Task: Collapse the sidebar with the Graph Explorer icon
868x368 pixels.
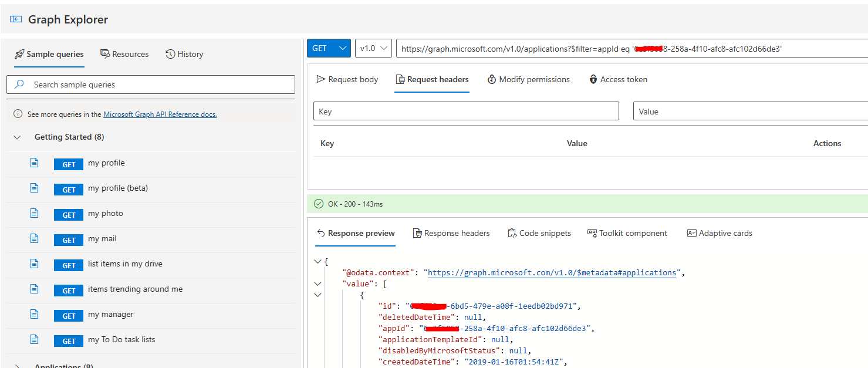Action: (x=16, y=19)
